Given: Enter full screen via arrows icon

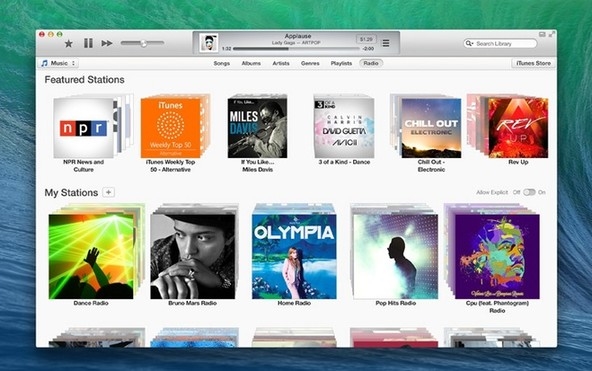Looking at the screenshot, I should [x=552, y=34].
